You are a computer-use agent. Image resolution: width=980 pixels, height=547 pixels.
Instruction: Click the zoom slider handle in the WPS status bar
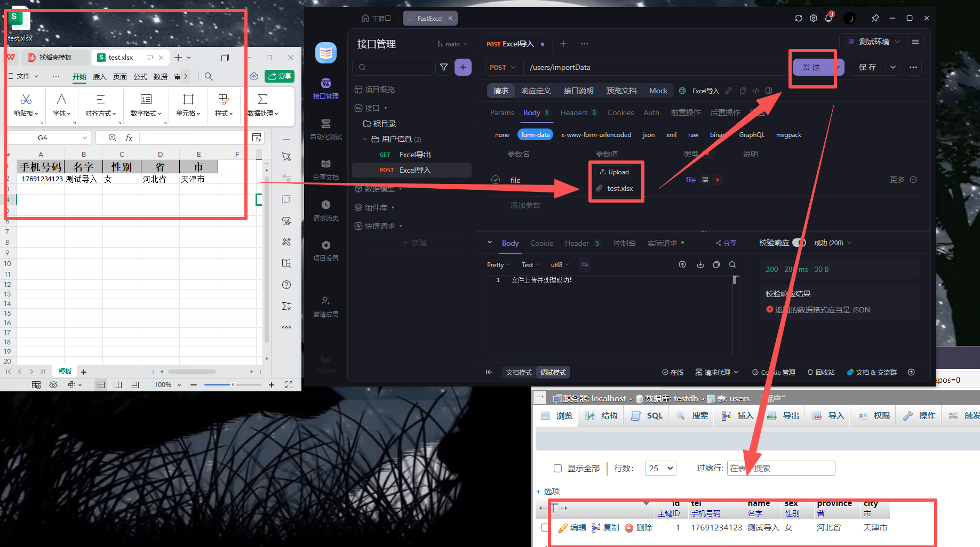pos(233,385)
